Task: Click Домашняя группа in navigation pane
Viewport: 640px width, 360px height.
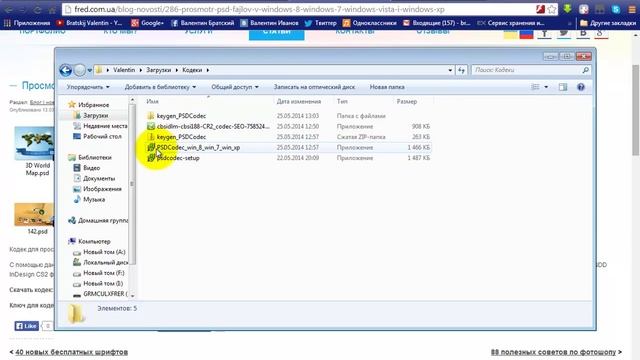Action: [x=103, y=220]
